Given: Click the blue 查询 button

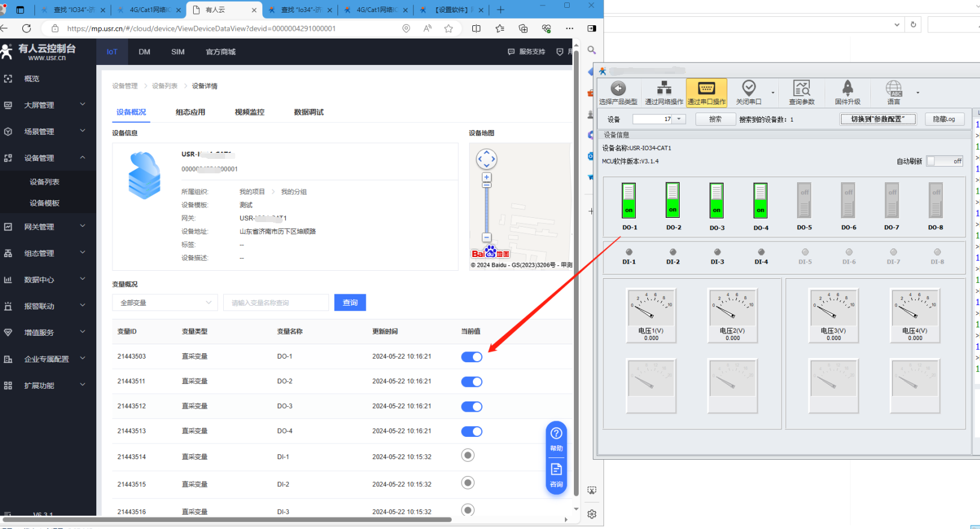Looking at the screenshot, I should (x=350, y=303).
